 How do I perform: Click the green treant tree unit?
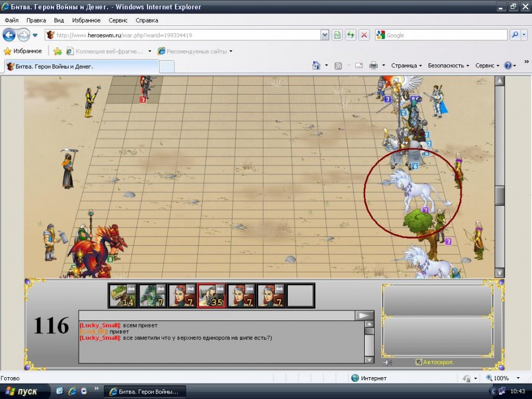tap(421, 233)
